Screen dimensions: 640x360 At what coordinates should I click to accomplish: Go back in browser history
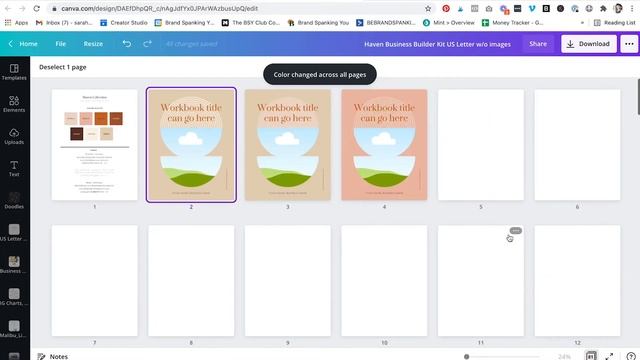click(8, 8)
